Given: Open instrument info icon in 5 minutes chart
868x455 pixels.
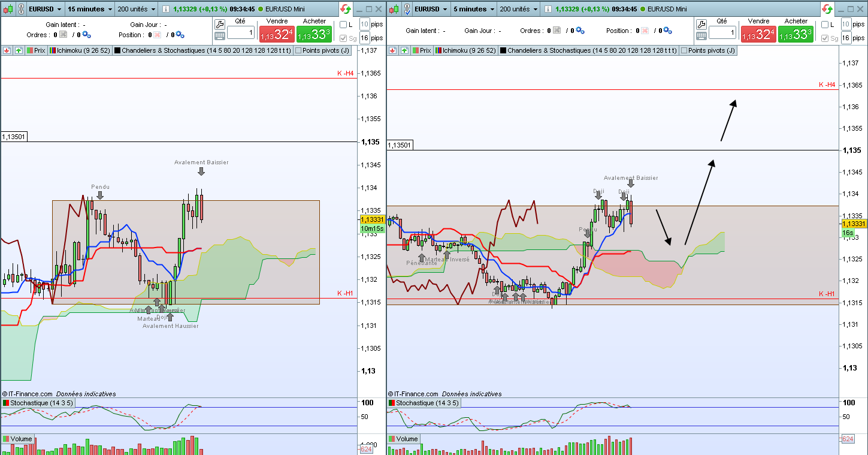Looking at the screenshot, I should (x=549, y=9).
